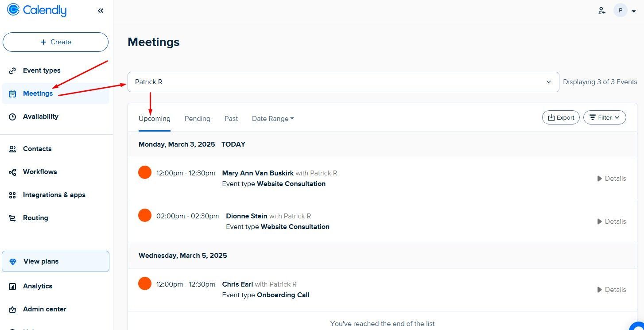Viewport: 644px width, 330px height.
Task: Click Website Consultation in Dionne Stein's row
Action: tap(295, 227)
